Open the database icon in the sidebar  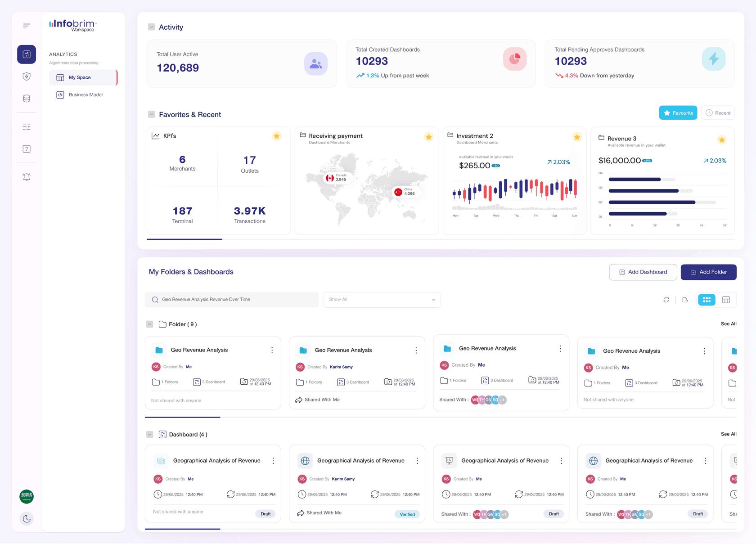point(27,99)
